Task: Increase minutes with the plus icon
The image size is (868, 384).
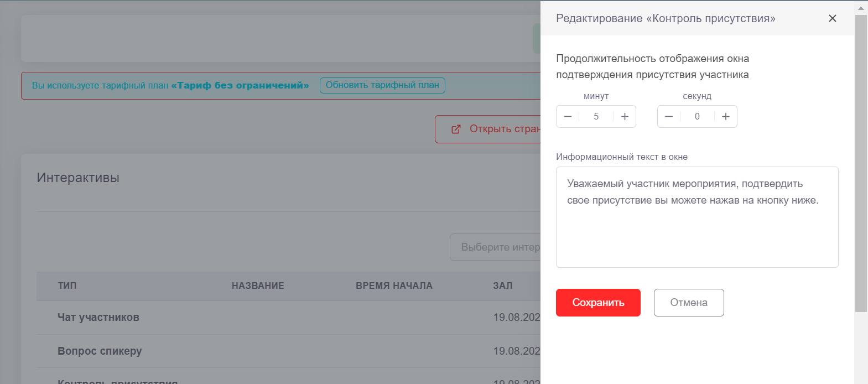Action: tap(625, 117)
